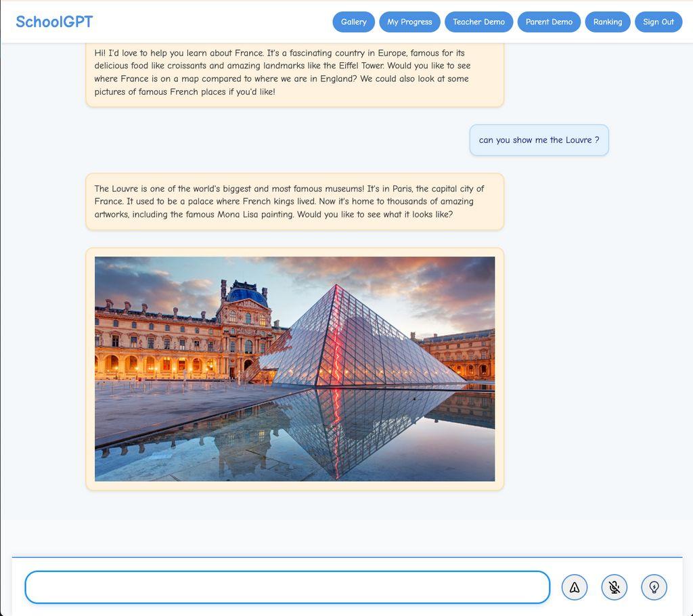Viewport: 693px width, 616px height.
Task: Open the Teacher Demo page
Action: [478, 22]
